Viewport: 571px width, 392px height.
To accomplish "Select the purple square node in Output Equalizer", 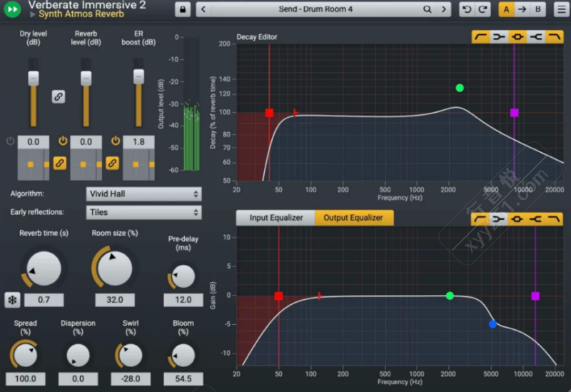I will (535, 296).
